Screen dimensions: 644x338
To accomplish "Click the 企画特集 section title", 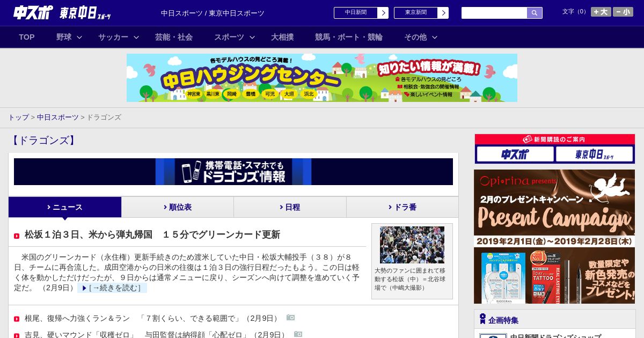I will (x=503, y=320).
